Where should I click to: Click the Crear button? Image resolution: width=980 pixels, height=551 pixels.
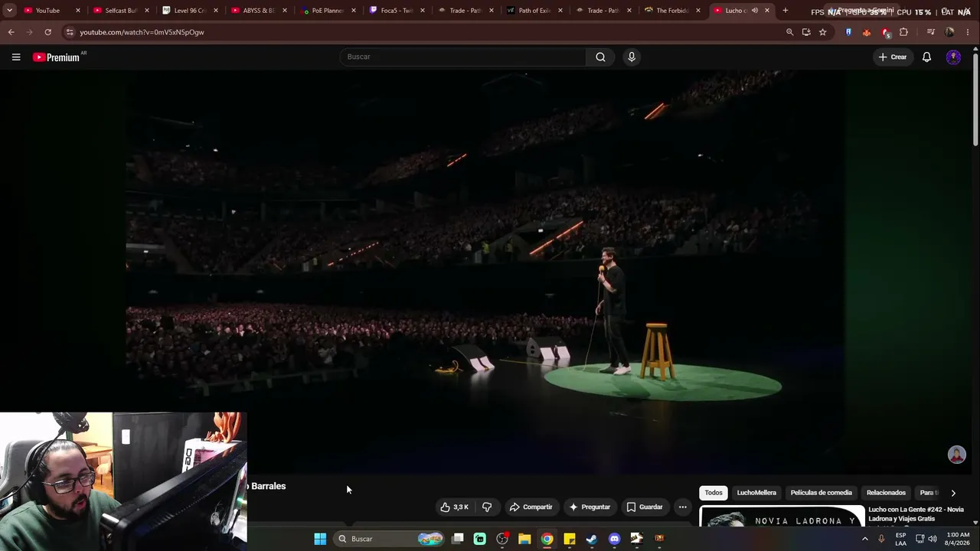[893, 57]
